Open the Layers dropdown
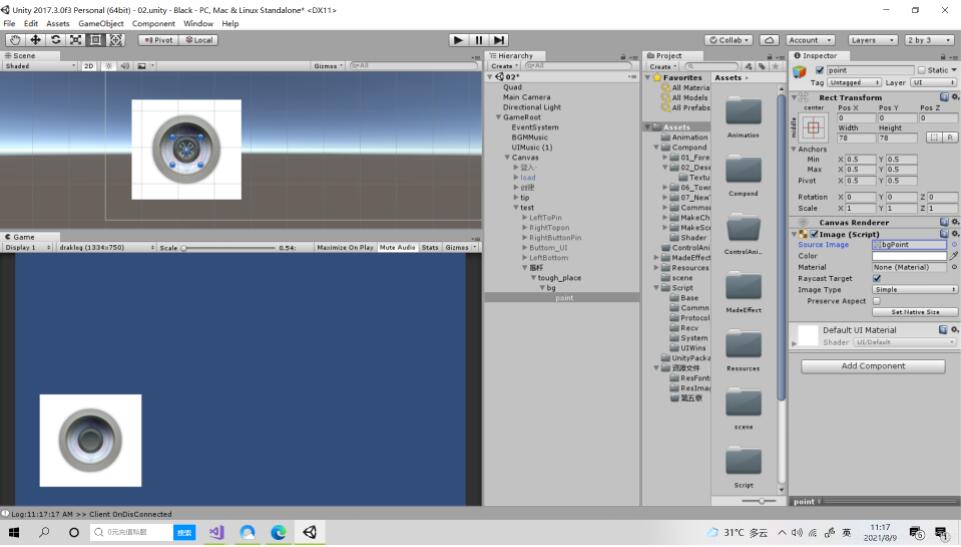 (x=873, y=40)
